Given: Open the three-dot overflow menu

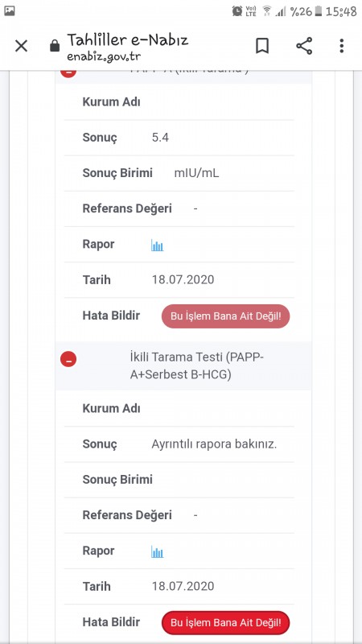Looking at the screenshot, I should pyautogui.click(x=341, y=46).
